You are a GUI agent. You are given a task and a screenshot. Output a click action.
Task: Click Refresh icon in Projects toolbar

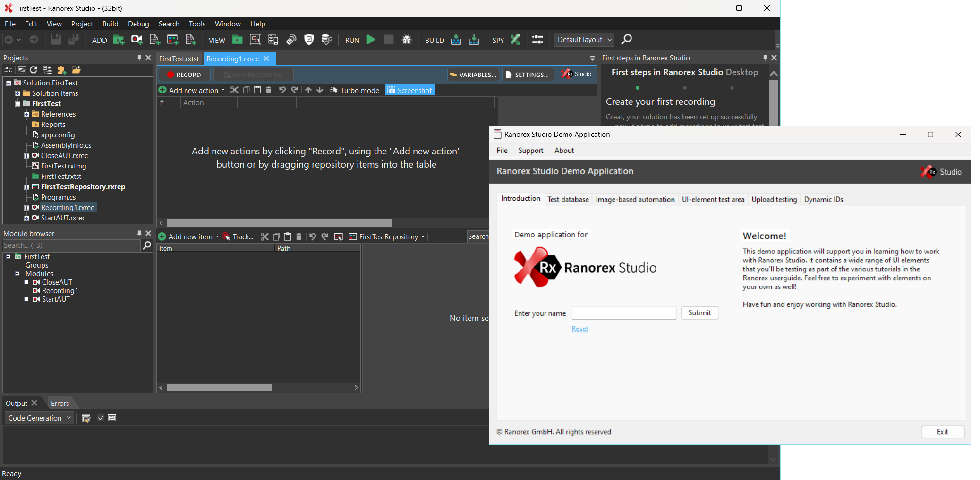(34, 70)
